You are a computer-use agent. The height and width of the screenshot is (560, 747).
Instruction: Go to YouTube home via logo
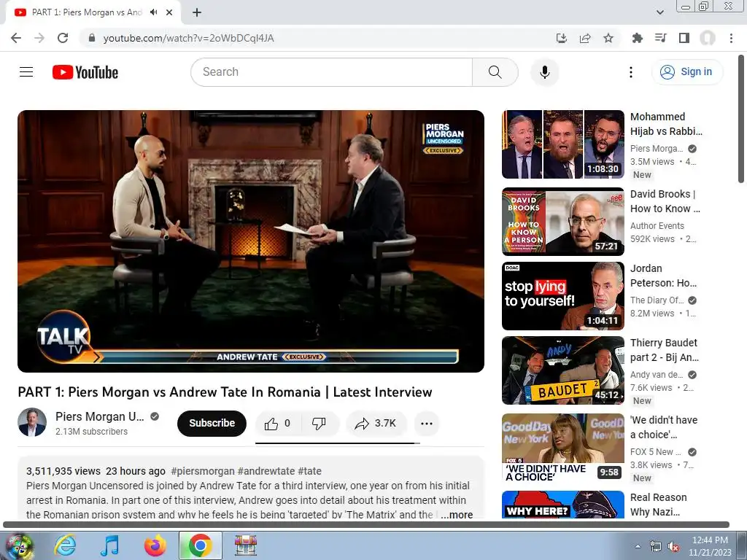85,72
